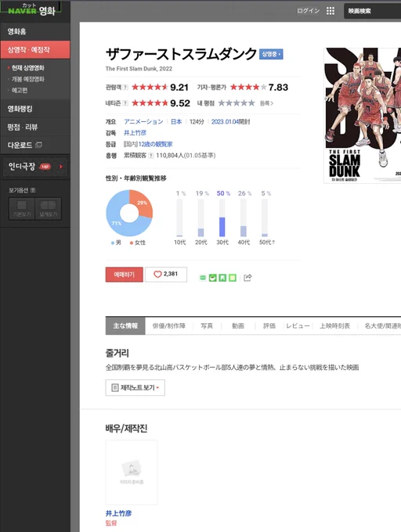401x532 pixels.
Task: Click the 9.52 netizen score
Action: pyautogui.click(x=180, y=103)
